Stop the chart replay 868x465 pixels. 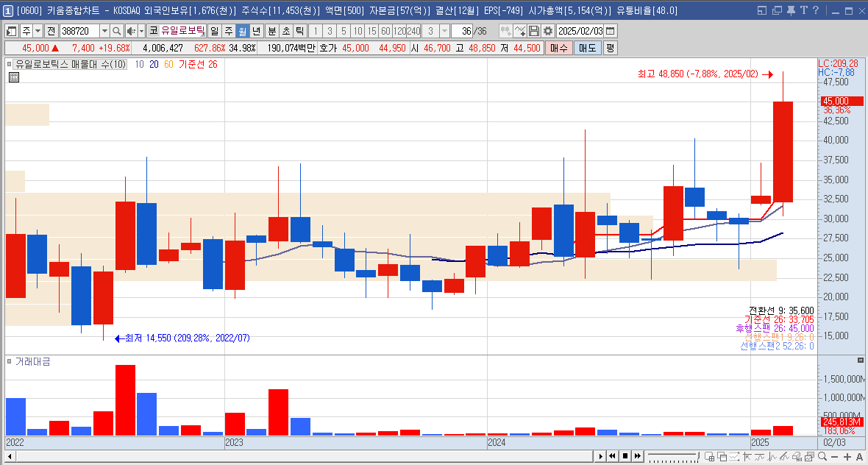[x=625, y=456]
